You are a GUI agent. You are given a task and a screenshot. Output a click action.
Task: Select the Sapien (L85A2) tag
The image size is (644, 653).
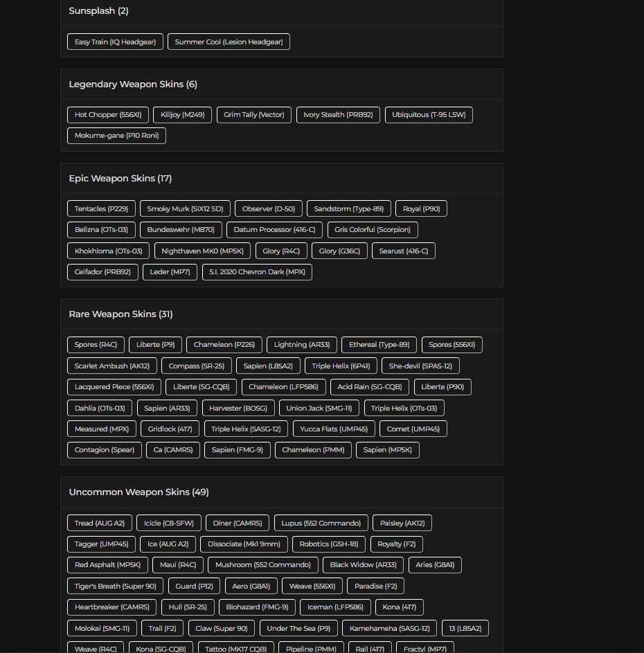click(x=268, y=366)
